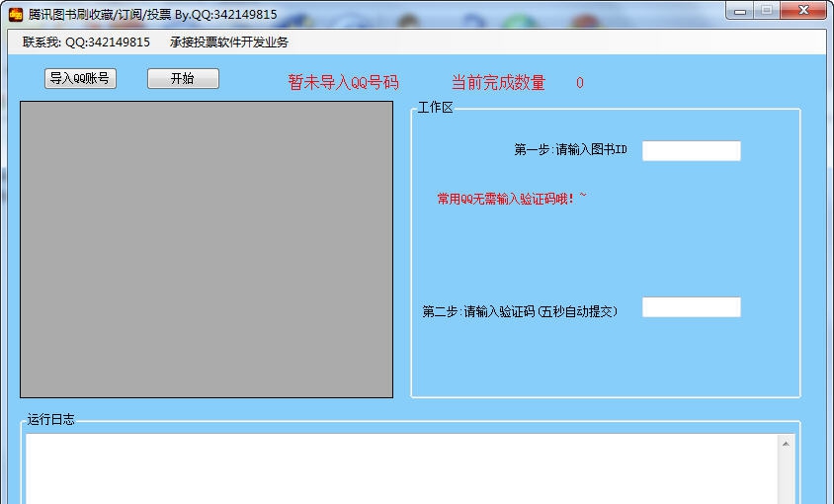834x504 pixels.
Task: Minimize the 腾讯图书 window
Action: (x=740, y=11)
